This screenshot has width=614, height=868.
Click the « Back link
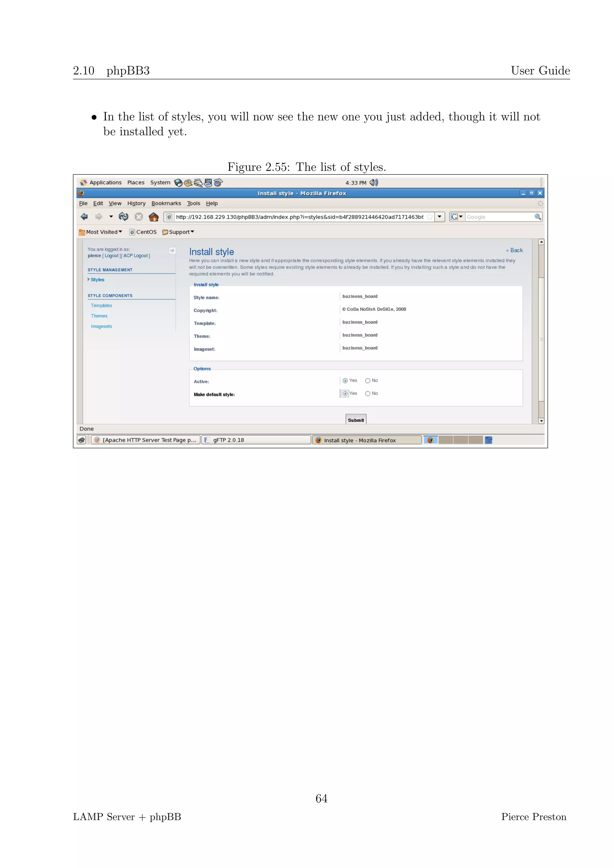[x=514, y=250]
